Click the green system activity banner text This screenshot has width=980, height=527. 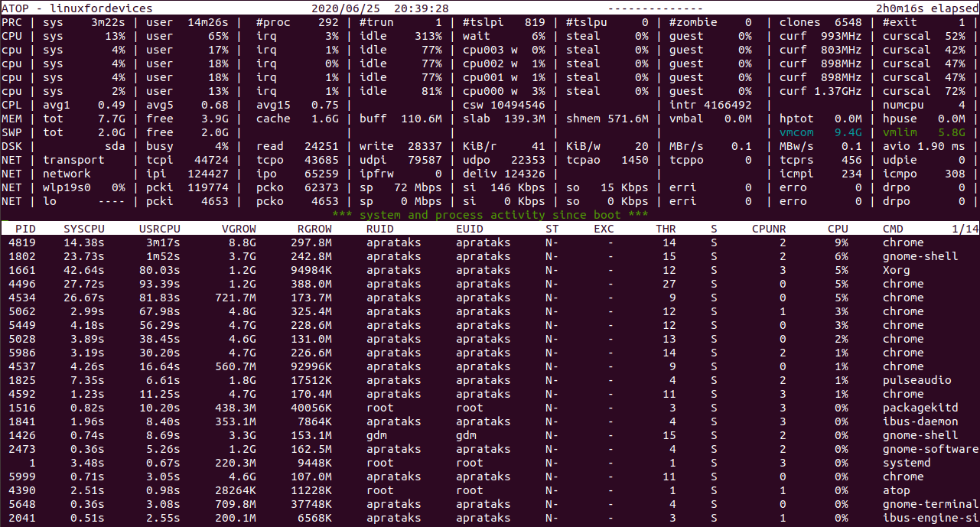point(490,215)
